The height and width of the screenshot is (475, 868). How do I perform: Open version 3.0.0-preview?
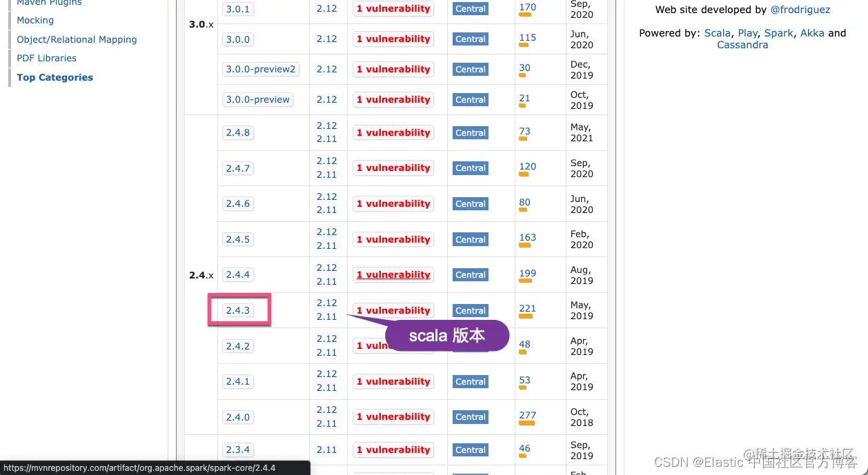tap(258, 100)
